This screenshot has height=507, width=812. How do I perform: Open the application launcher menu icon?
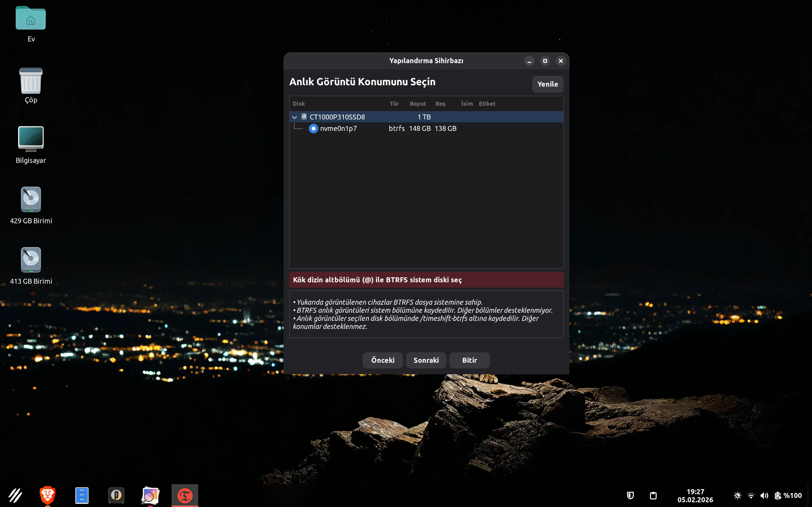[15, 495]
